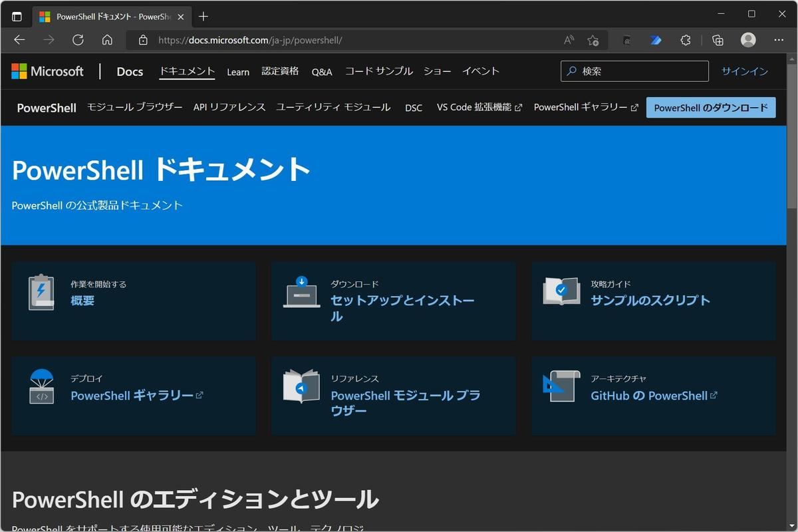Open the サンプルのスクリプト card link
798x532 pixels.
[x=650, y=301]
